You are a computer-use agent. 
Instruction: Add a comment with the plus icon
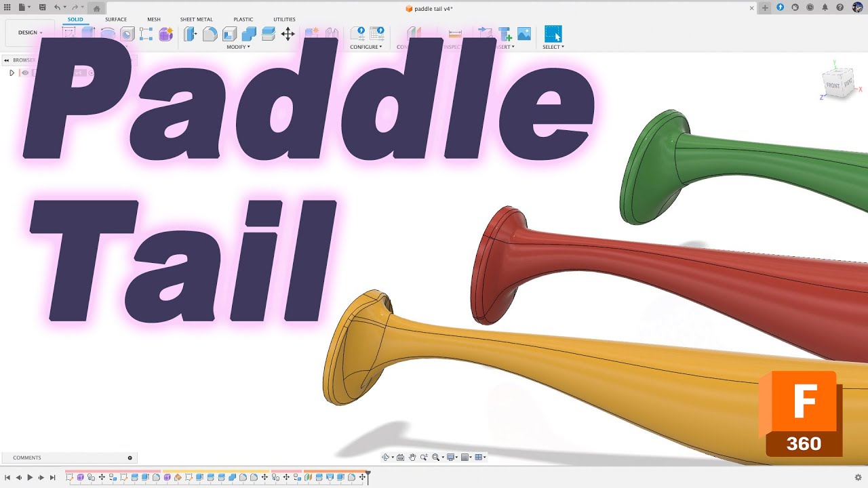pos(130,457)
